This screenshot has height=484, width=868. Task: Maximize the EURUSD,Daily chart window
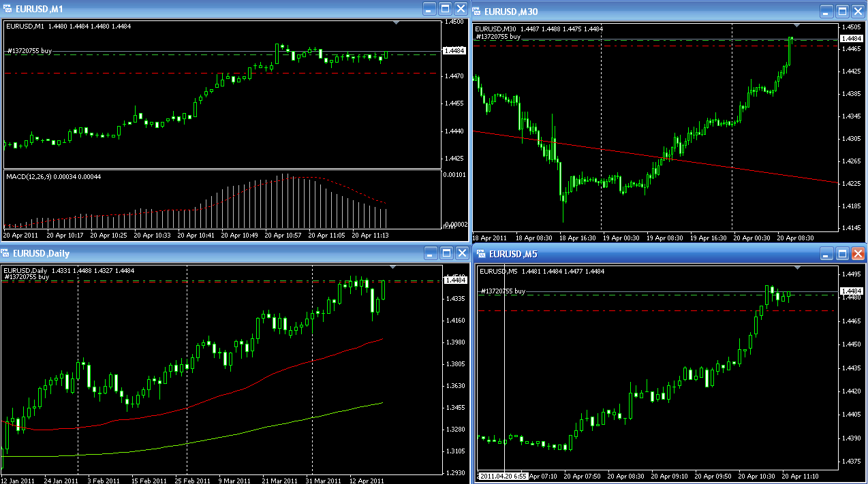click(x=446, y=253)
